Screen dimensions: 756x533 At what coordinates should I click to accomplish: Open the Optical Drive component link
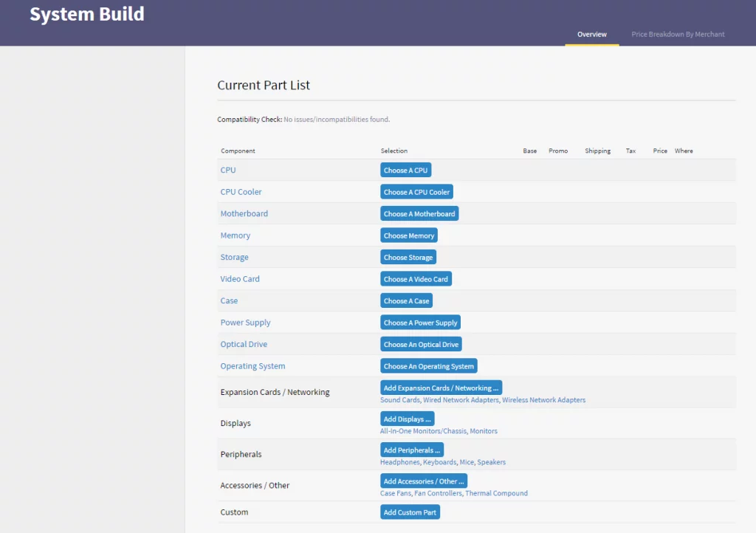coord(244,345)
